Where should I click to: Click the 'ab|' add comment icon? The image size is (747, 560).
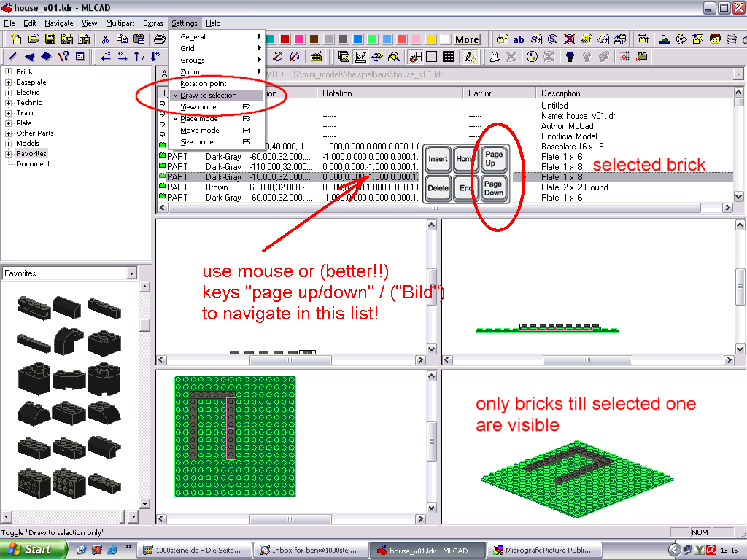[x=519, y=39]
